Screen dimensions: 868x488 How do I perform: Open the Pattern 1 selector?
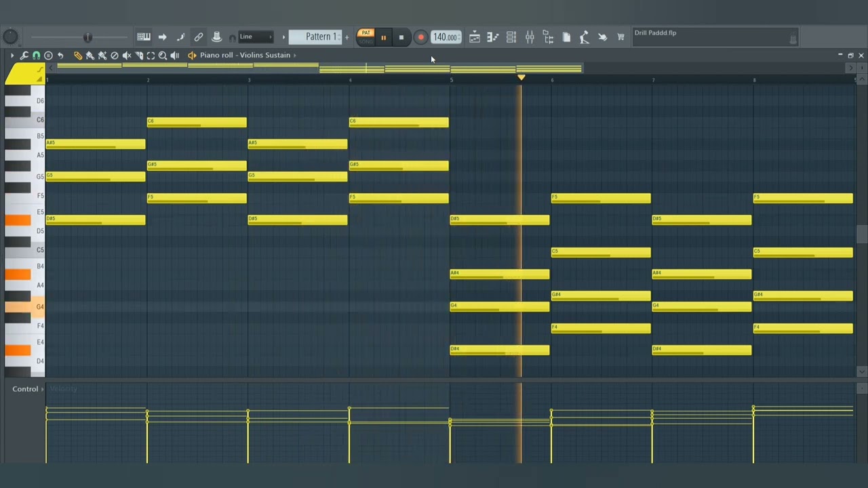click(x=316, y=37)
